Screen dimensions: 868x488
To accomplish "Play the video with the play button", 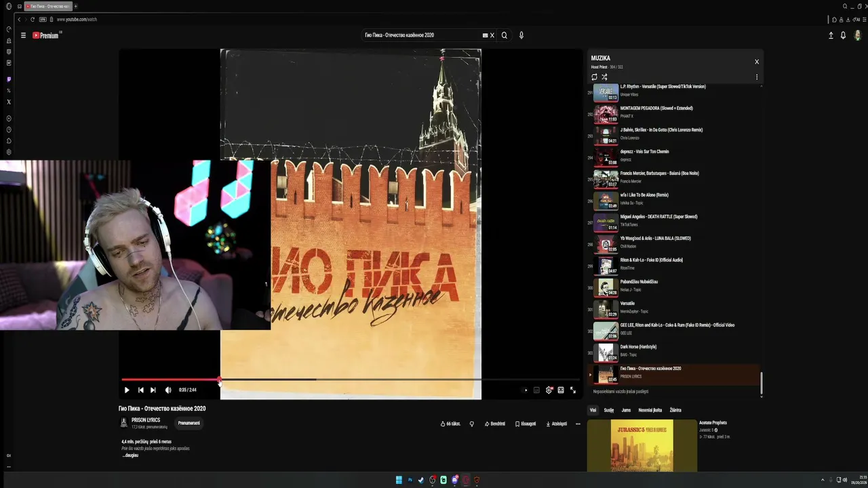I will click(127, 390).
